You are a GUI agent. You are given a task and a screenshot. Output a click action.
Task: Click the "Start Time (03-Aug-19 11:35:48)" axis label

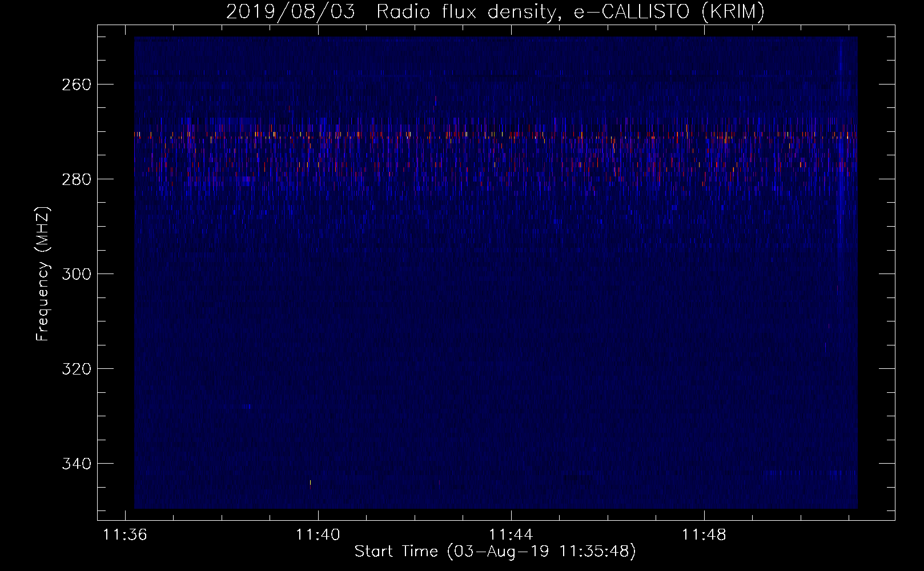click(x=495, y=552)
